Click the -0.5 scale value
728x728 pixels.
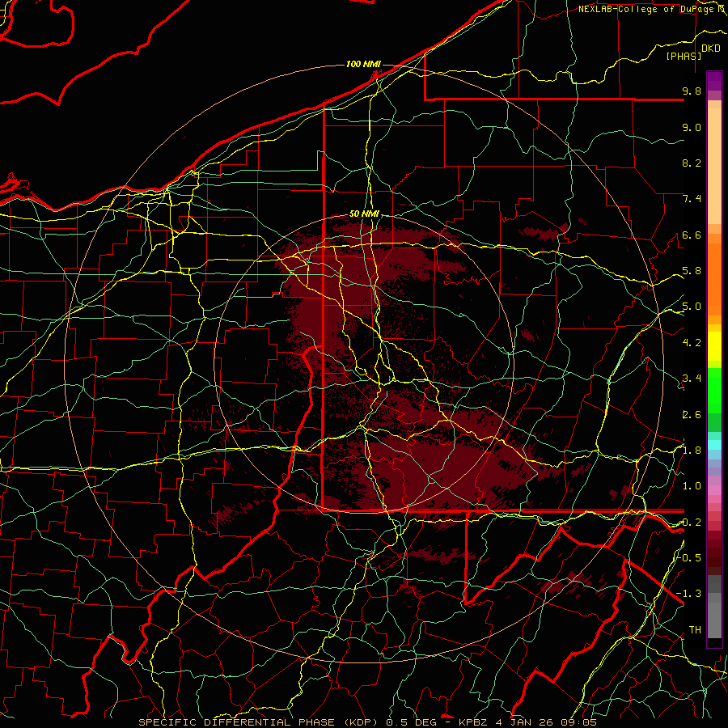click(690, 557)
